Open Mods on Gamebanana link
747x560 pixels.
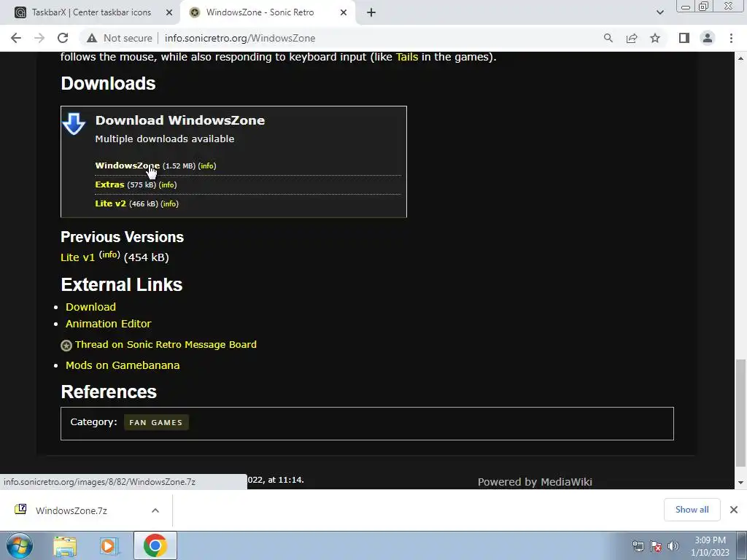click(123, 365)
